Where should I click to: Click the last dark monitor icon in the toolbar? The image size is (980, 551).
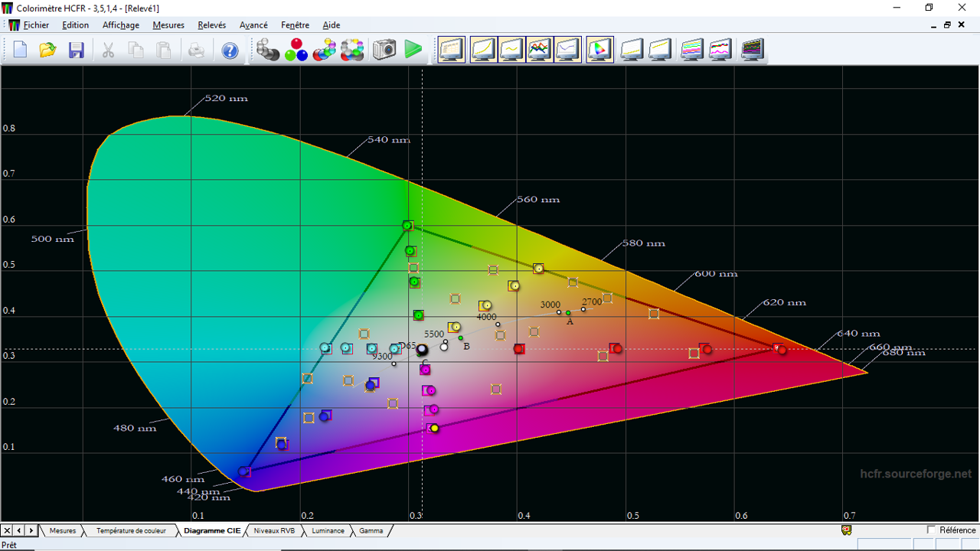point(753,50)
